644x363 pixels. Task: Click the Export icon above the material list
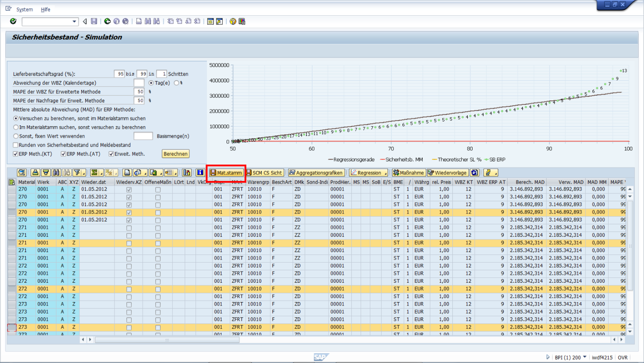coord(154,173)
